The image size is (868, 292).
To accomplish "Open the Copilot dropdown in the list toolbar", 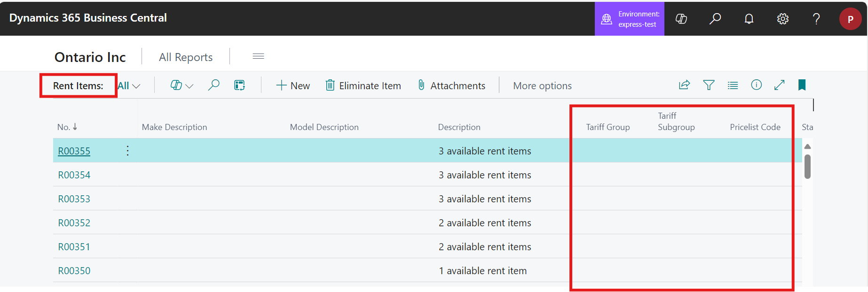I will pos(181,85).
